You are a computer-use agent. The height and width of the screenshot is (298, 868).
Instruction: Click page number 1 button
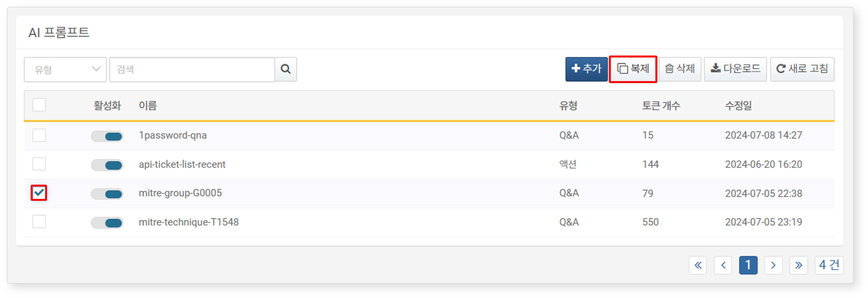(x=748, y=265)
